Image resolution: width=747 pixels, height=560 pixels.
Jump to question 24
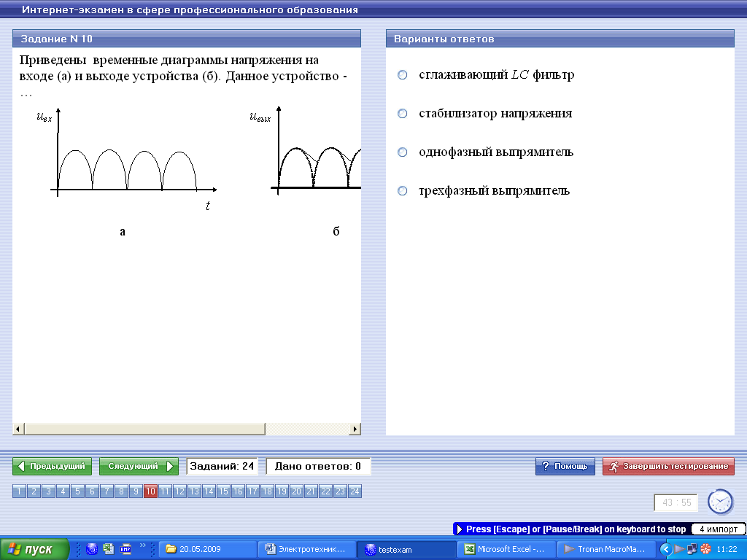(x=355, y=491)
